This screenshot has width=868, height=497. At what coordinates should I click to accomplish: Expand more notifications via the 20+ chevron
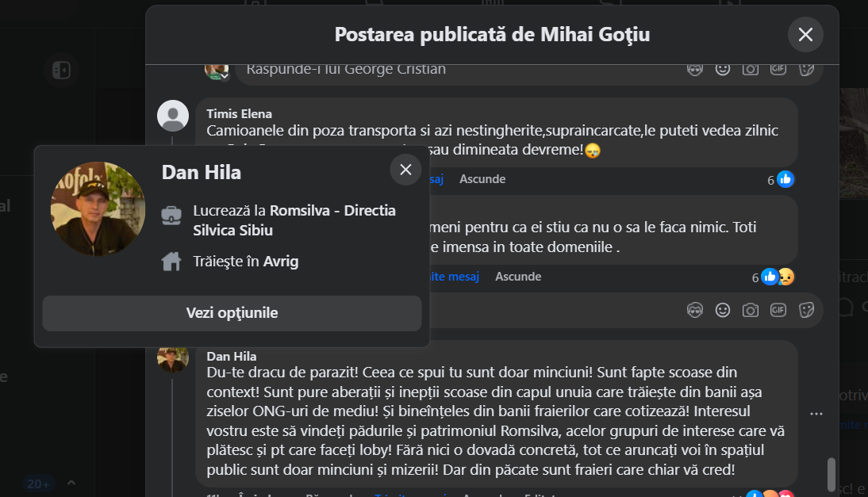click(x=71, y=482)
